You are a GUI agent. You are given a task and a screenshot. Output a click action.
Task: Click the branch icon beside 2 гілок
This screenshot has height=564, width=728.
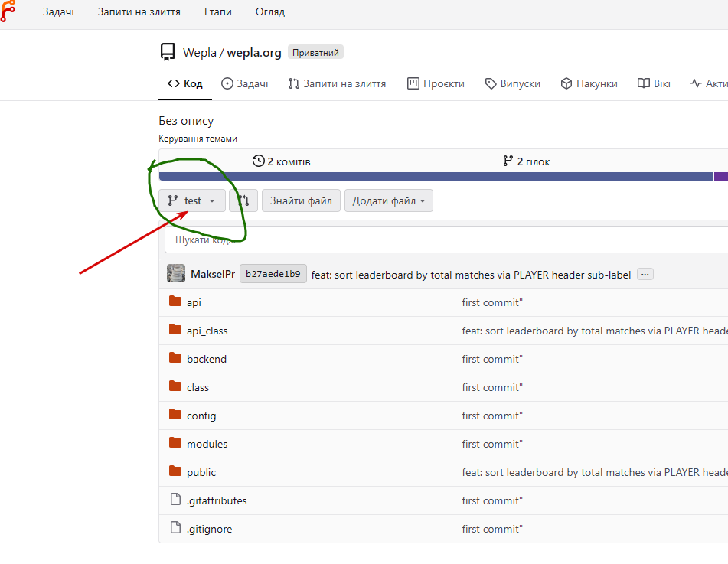click(508, 161)
